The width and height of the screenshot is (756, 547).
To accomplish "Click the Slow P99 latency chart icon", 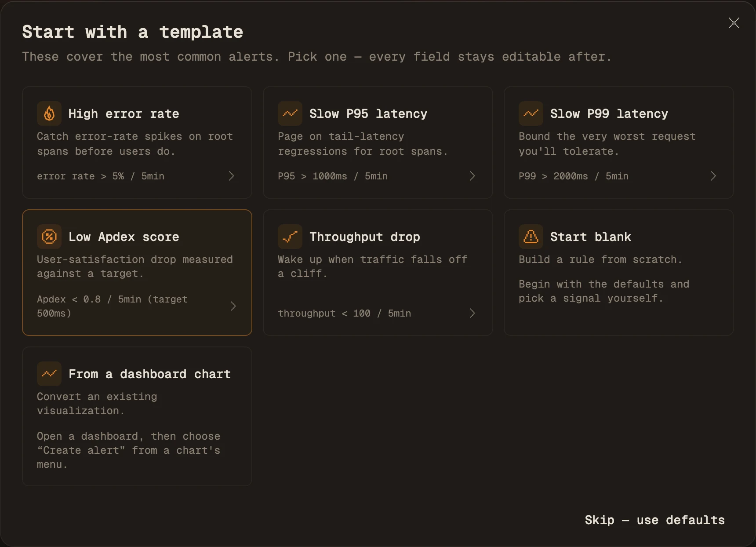I will pyautogui.click(x=531, y=113).
